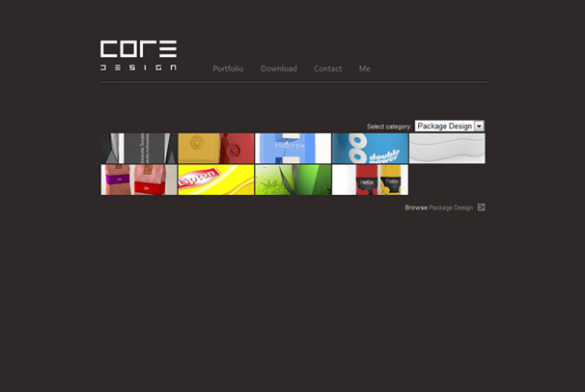This screenshot has width=585, height=392.
Task: Open the grey and black package thumbnail
Action: pyautogui.click(x=139, y=149)
